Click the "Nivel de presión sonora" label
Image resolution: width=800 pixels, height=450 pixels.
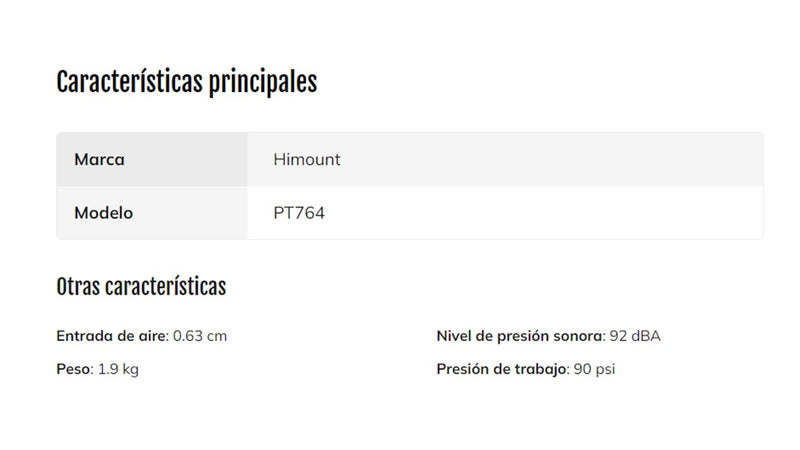click(520, 336)
